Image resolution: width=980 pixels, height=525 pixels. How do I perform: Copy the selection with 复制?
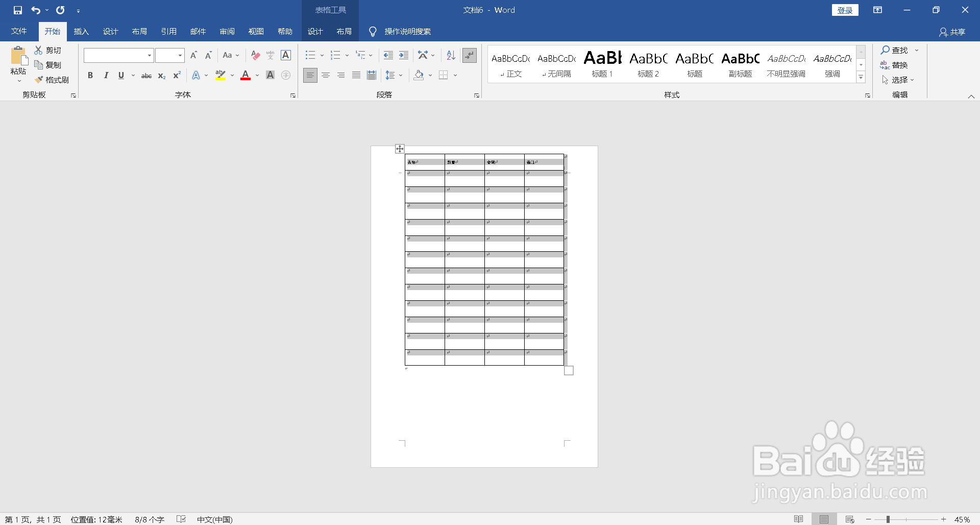[x=48, y=65]
